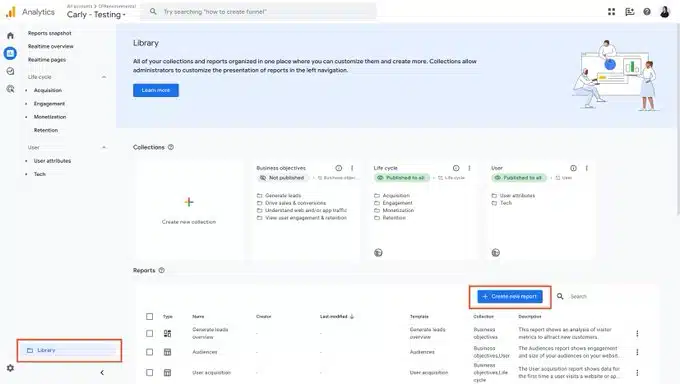The image size is (680, 384).
Task: Open the User acquisition report name
Action: [211, 372]
